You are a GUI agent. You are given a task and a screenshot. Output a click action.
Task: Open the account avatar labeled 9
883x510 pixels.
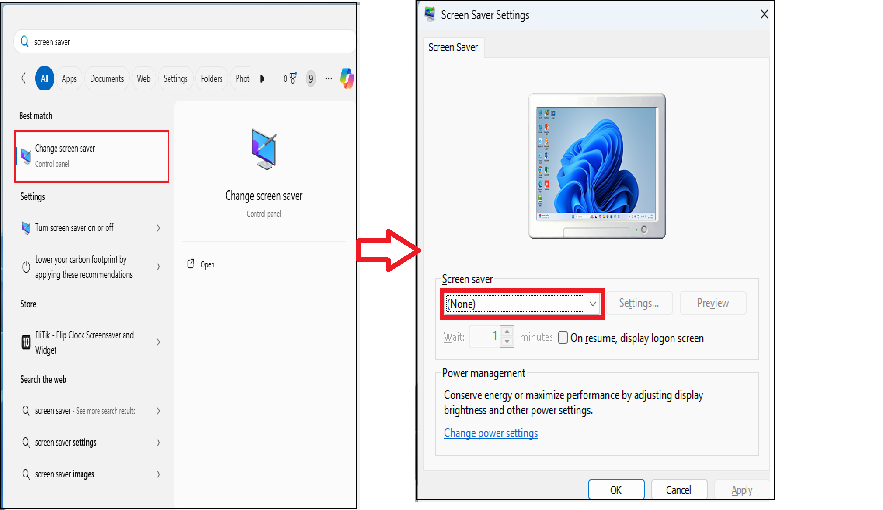click(310, 79)
